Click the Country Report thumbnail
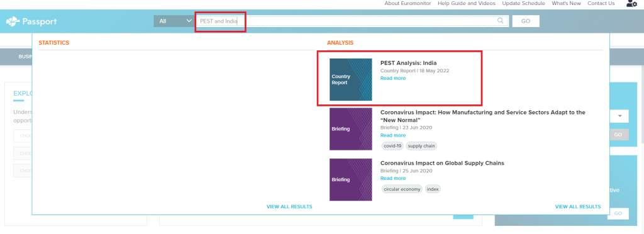The height and width of the screenshot is (234, 644). tap(351, 80)
